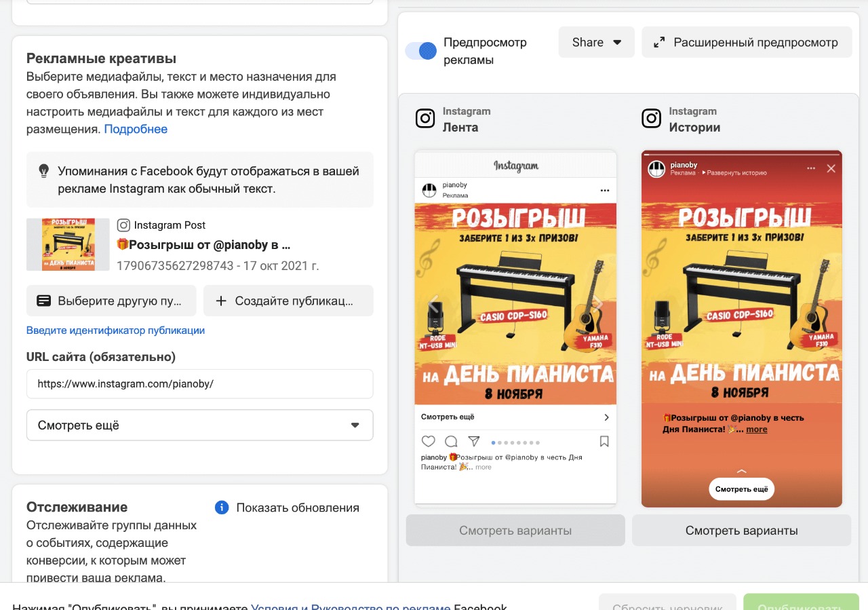Toggle the Предпросмотр рекламы switch
Image resolution: width=868 pixels, height=610 pixels.
[420, 51]
